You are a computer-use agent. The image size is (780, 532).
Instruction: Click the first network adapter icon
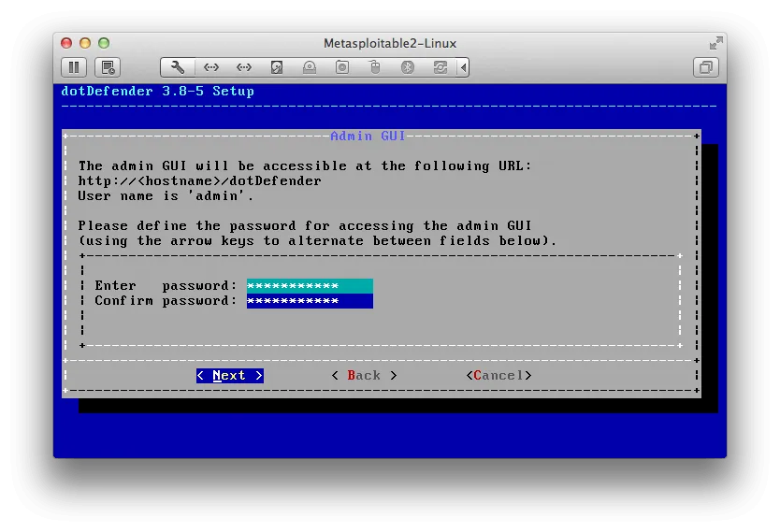[x=211, y=67]
